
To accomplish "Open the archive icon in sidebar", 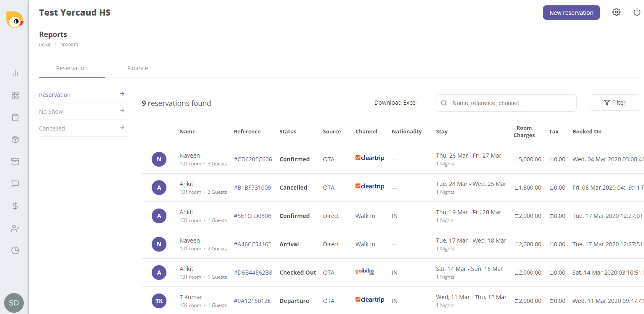I will click(15, 162).
